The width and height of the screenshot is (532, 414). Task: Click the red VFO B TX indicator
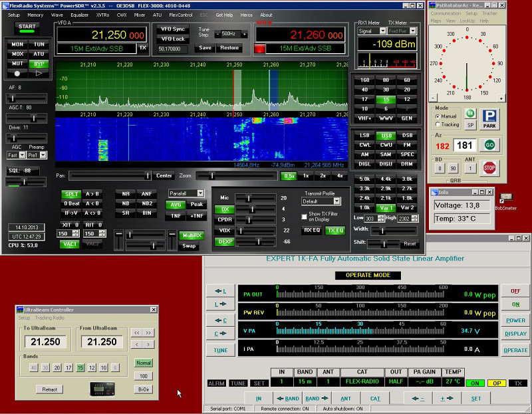[259, 49]
